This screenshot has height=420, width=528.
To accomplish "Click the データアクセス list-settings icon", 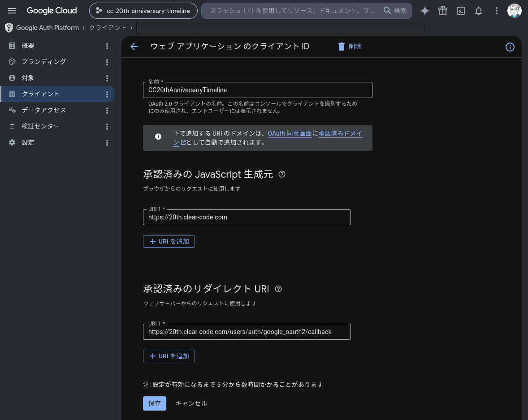I will point(12,110).
